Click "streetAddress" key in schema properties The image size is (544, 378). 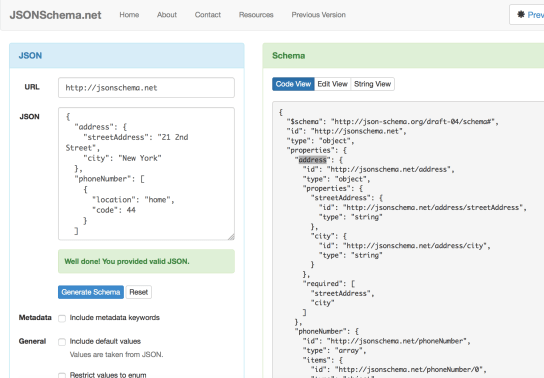click(x=342, y=198)
